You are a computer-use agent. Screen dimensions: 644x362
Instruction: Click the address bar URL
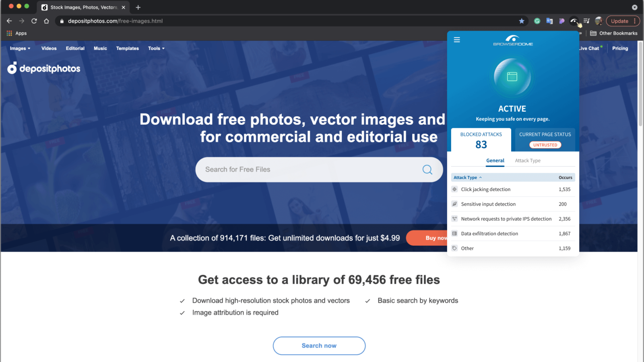pos(115,21)
